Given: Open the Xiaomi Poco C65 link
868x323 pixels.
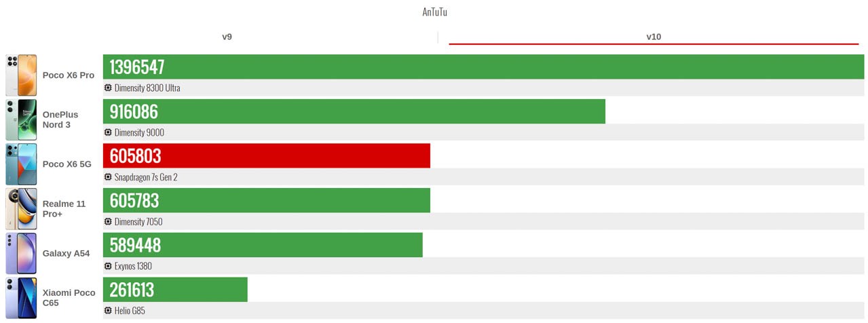Looking at the screenshot, I should coord(69,298).
